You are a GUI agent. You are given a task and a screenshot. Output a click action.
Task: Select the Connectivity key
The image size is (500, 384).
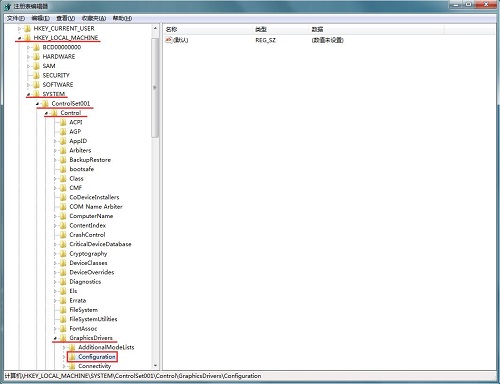point(94,366)
